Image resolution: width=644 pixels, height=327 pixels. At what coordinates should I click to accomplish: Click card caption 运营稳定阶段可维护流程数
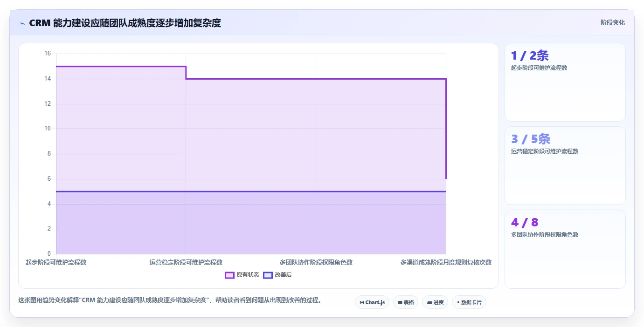(x=545, y=151)
